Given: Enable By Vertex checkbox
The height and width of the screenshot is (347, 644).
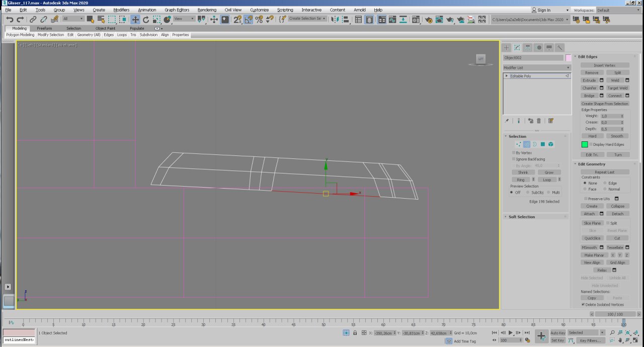Looking at the screenshot, I should 514,152.
